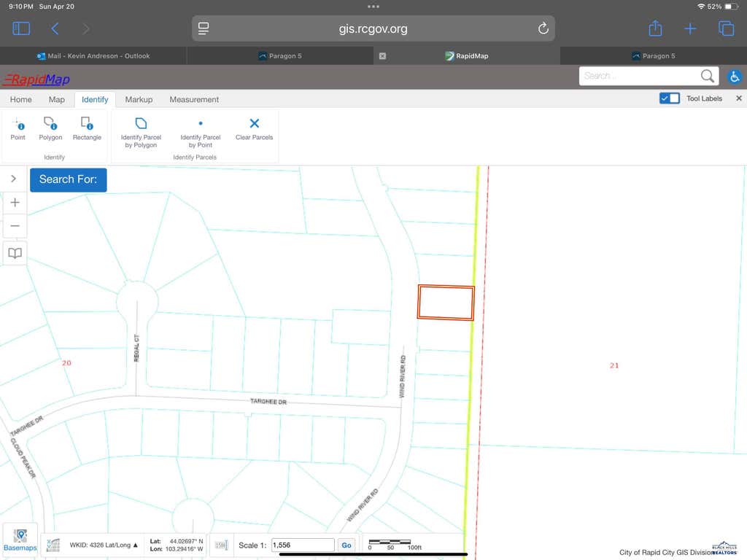Image resolution: width=747 pixels, height=560 pixels.
Task: Click the highlighted orange parcel
Action: 446,302
